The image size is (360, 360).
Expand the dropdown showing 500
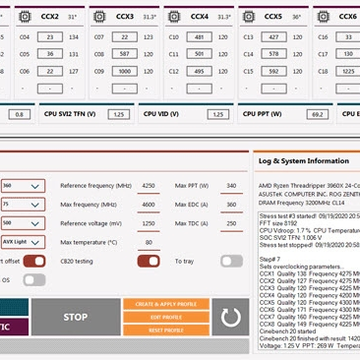tap(23, 223)
